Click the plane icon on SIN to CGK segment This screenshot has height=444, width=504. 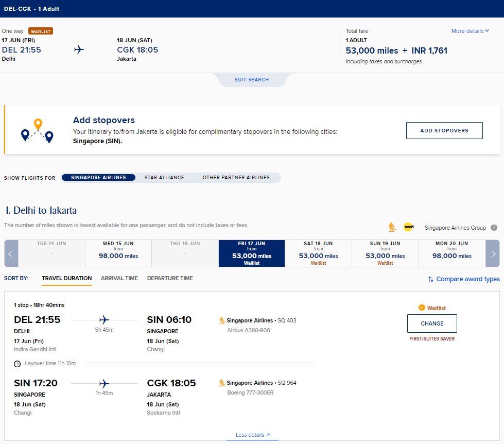point(104,383)
